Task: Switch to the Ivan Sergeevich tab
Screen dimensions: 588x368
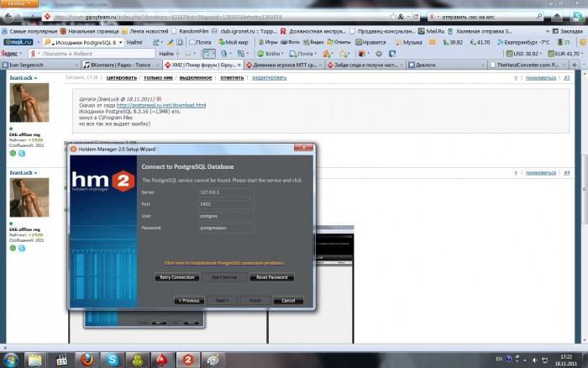Action: point(39,65)
